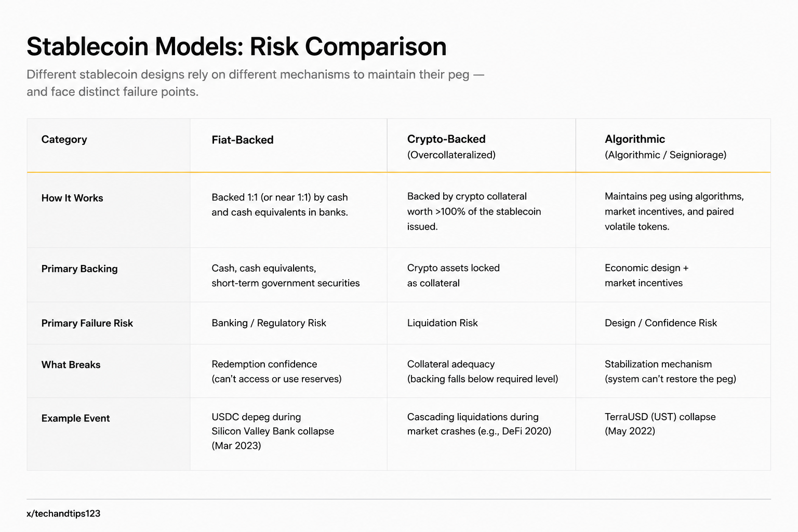Screen dimensions: 798x532
Task: Click the x/techandtips123 attribution text
Action: point(63,513)
